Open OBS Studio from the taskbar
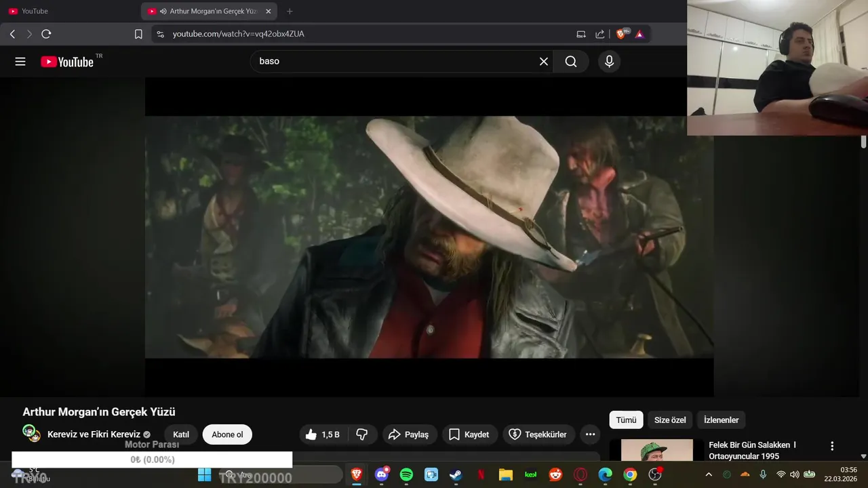This screenshot has height=488, width=868. click(655, 474)
